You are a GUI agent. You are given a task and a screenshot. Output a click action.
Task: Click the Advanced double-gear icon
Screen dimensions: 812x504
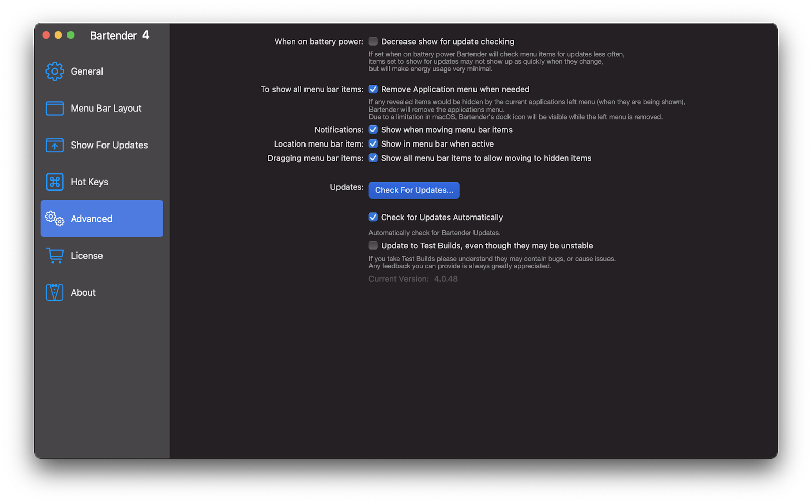point(55,219)
